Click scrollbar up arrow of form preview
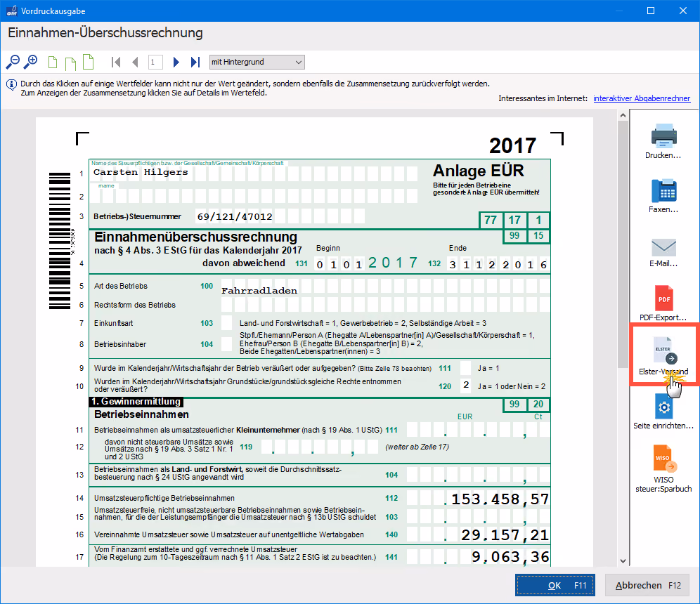The width and height of the screenshot is (700, 604). click(623, 116)
